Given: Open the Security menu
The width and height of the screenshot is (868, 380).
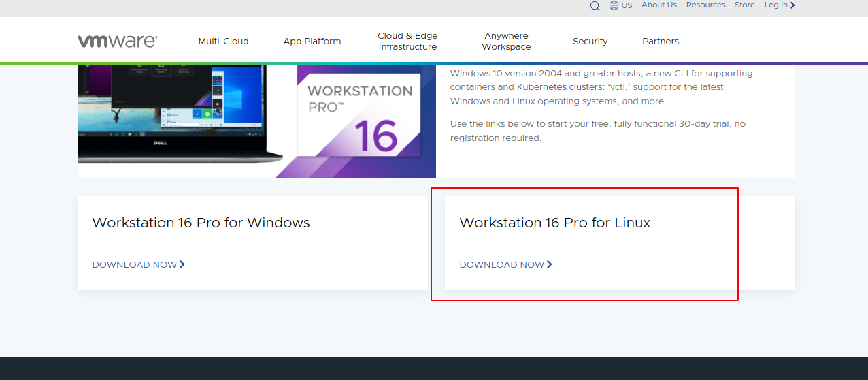Looking at the screenshot, I should 590,42.
